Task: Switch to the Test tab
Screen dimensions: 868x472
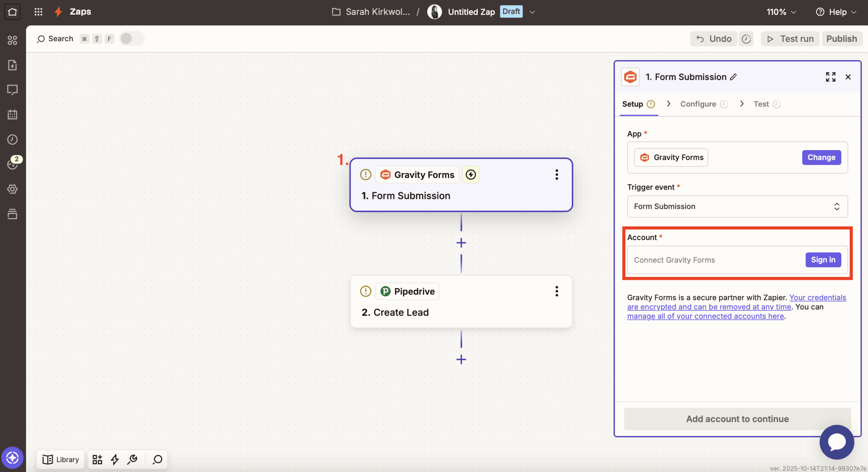Action: (x=761, y=104)
